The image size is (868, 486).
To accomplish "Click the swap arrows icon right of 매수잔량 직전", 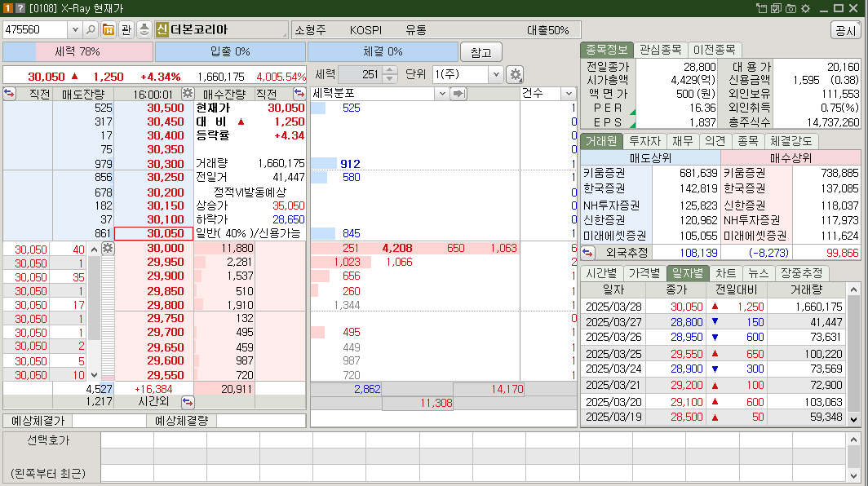I will (x=299, y=94).
